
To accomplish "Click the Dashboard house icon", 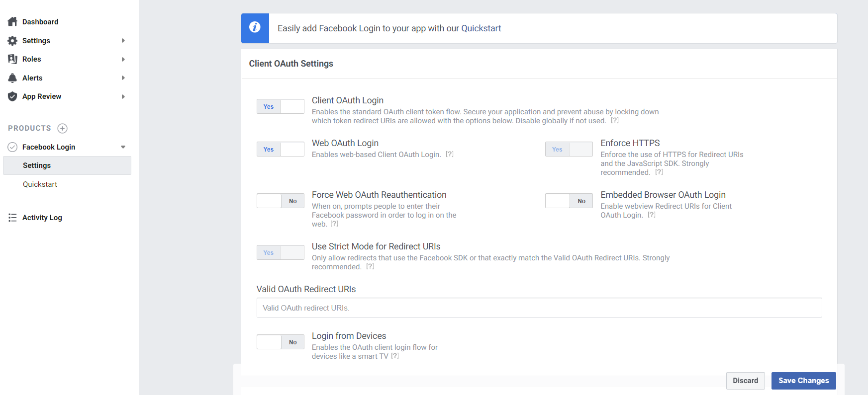I will (12, 21).
